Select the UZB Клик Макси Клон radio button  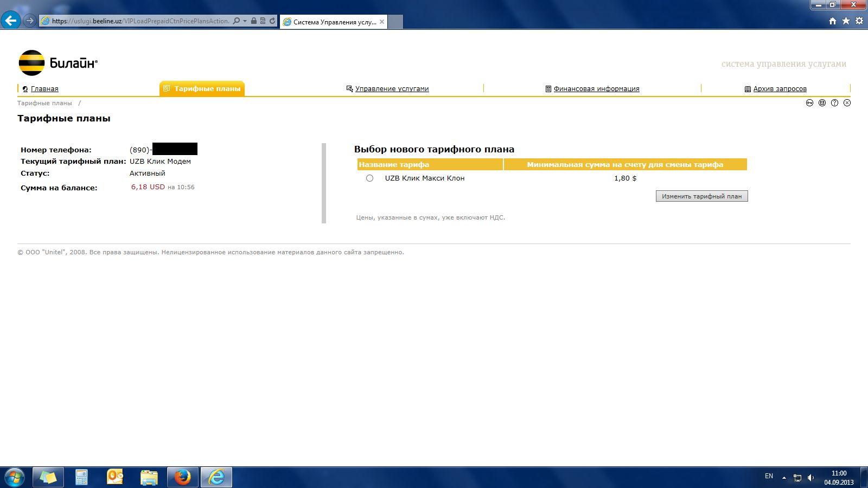point(369,178)
